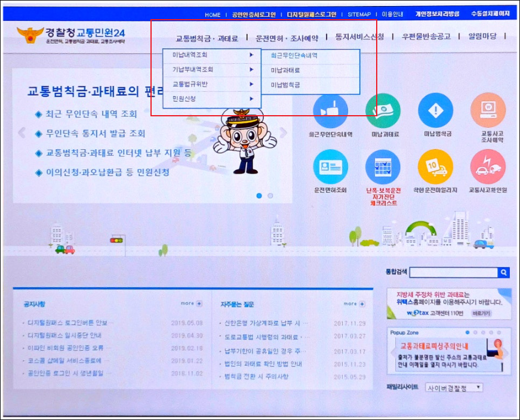Click the 착한 운전마일리지 icon
520x420 pixels.
pyautogui.click(x=435, y=168)
